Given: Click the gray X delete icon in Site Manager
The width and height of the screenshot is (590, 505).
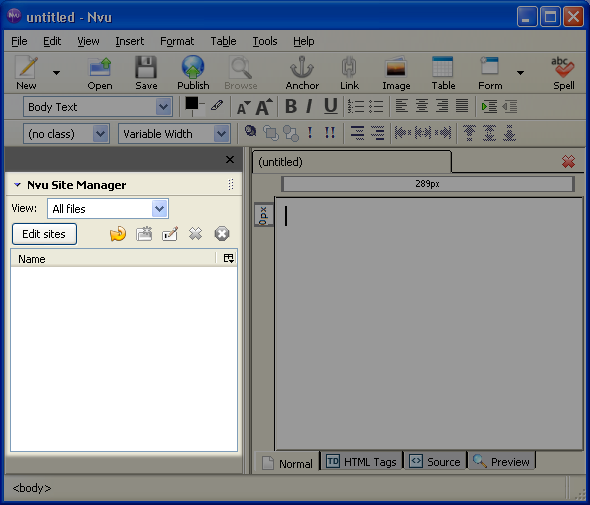Looking at the screenshot, I should (196, 234).
